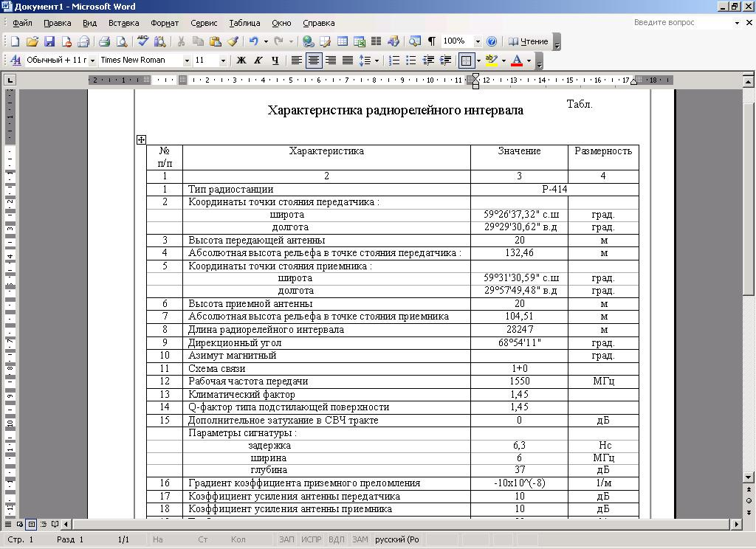Toggle italic (К) formatting
Viewport: 756px width, 549px height.
coord(258,61)
